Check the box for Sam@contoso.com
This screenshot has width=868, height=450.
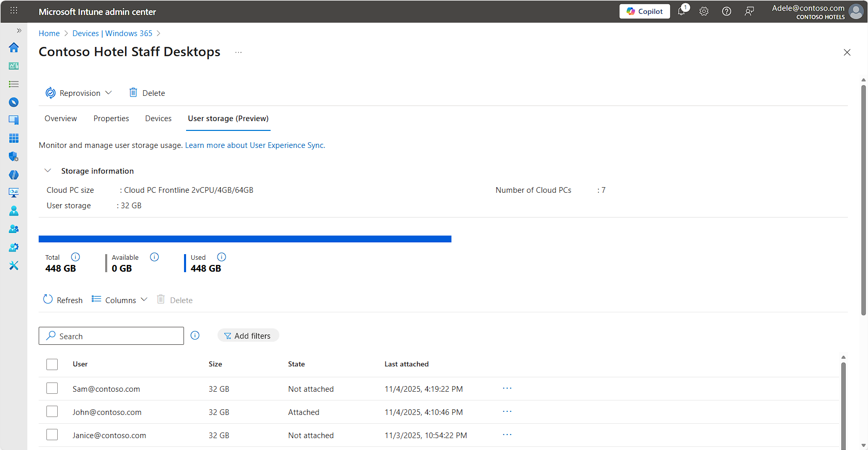click(x=52, y=388)
